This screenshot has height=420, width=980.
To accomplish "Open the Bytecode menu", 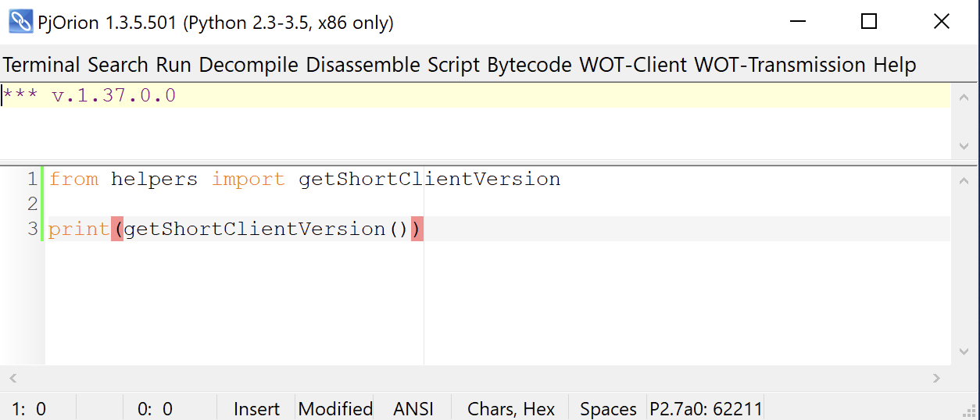I will pyautogui.click(x=529, y=65).
